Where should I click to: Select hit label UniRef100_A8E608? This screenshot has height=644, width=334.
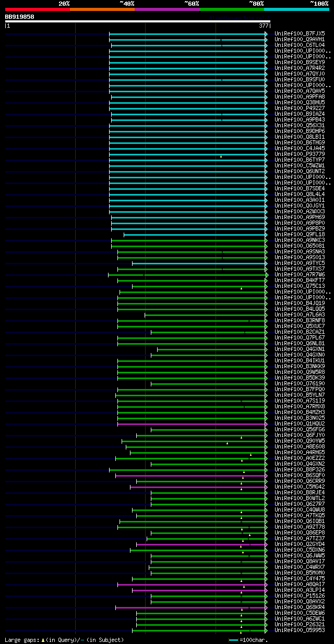[300, 446]
